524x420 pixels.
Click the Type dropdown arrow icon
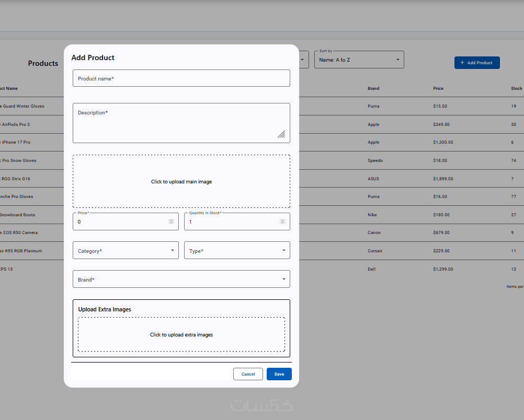[284, 250]
